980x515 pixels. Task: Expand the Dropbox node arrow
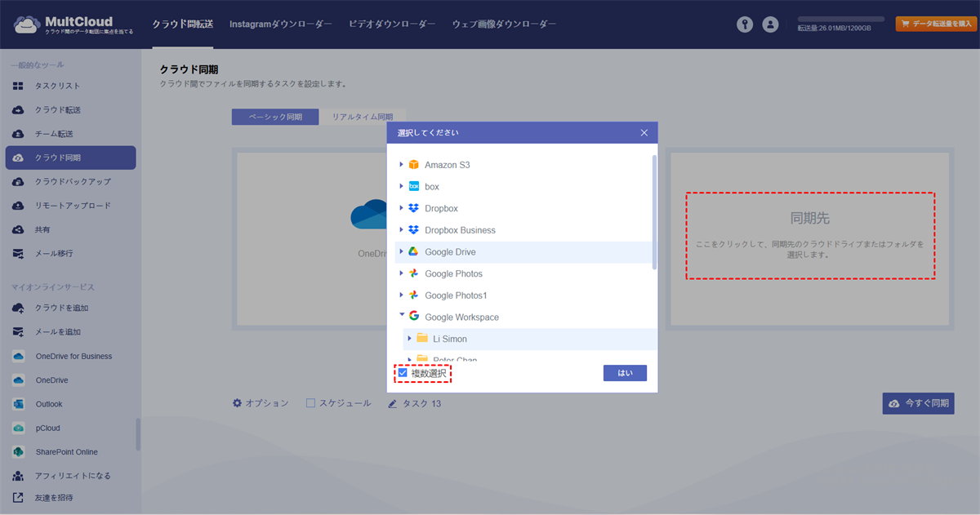click(x=402, y=208)
